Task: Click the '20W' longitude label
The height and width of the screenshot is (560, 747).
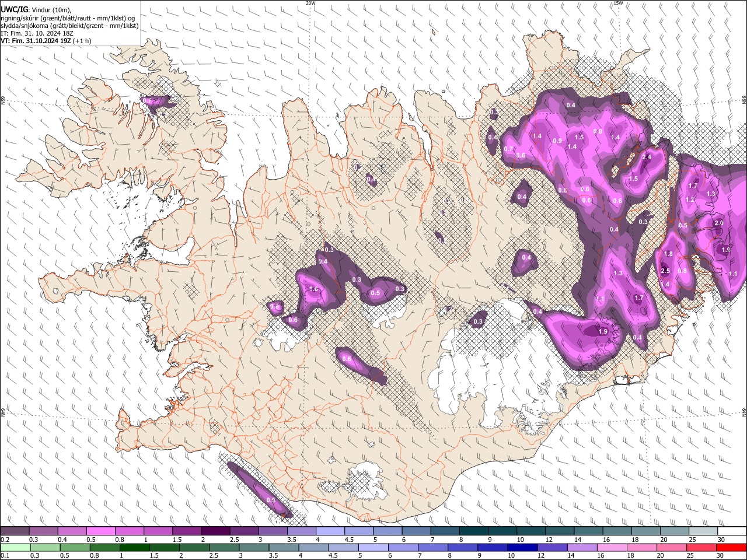Action: point(310,3)
